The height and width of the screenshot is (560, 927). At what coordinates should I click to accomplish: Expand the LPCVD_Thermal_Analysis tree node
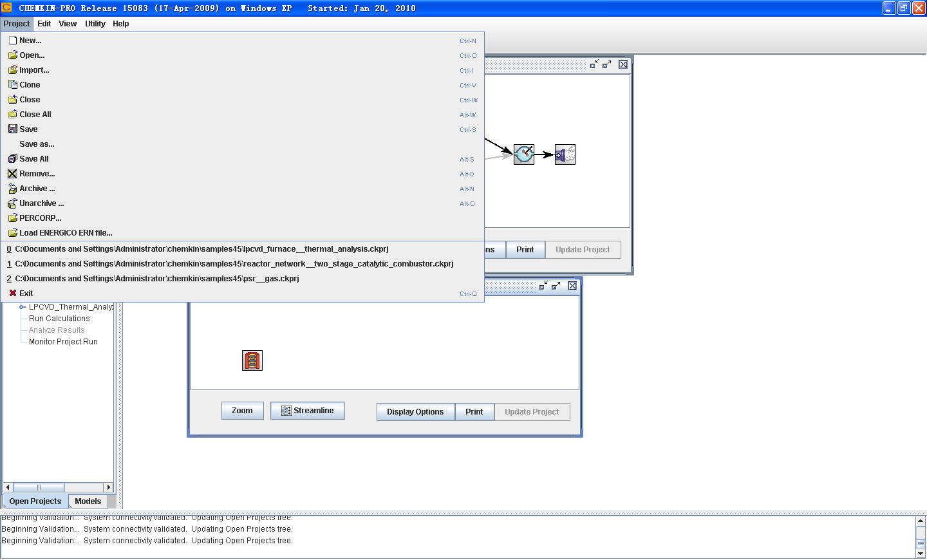22,307
